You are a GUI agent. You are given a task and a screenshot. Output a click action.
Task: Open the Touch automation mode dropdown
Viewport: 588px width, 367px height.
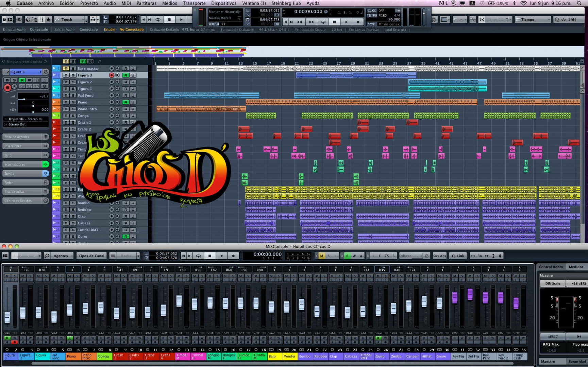[70, 20]
